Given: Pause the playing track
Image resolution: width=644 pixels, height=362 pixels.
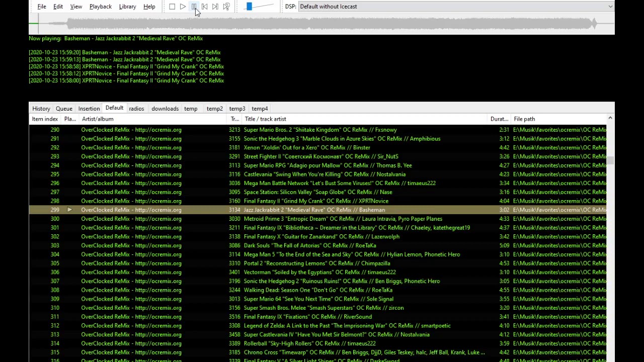Looking at the screenshot, I should (x=194, y=7).
